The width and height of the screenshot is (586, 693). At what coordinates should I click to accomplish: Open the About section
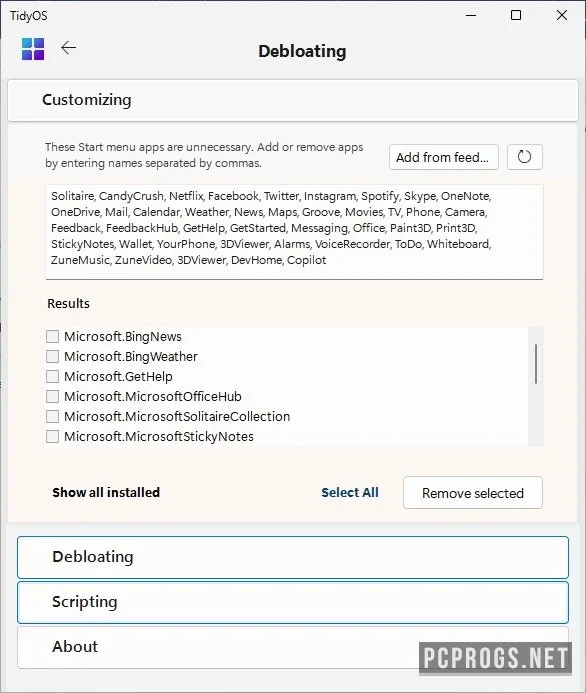tap(293, 647)
